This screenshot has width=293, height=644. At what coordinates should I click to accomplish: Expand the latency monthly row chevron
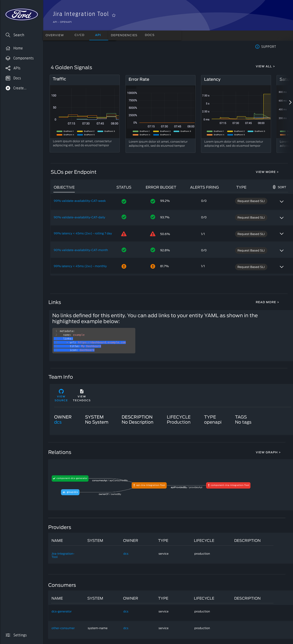click(x=282, y=267)
